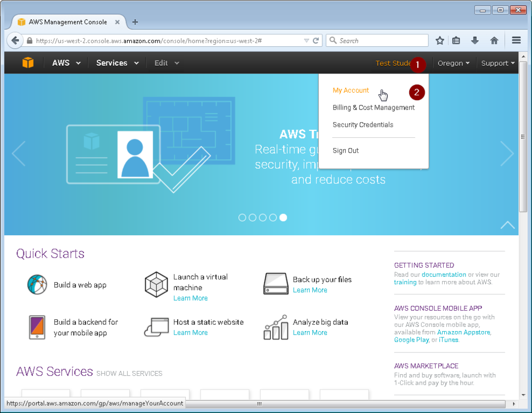Open the bookmarks list icon

456,41
